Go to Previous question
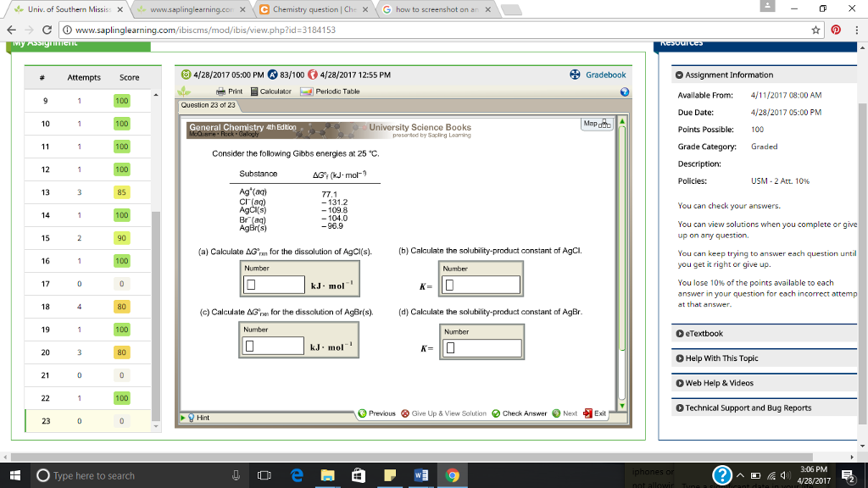Image resolution: width=868 pixels, height=488 pixels. 376,413
